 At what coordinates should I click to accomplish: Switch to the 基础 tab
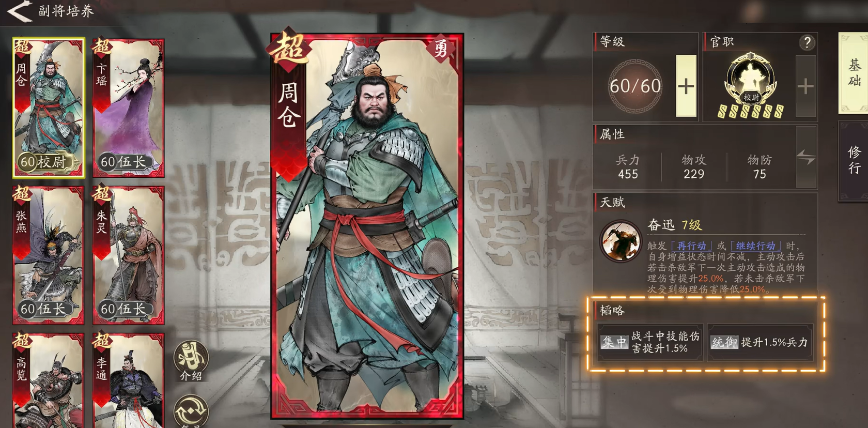(x=854, y=73)
